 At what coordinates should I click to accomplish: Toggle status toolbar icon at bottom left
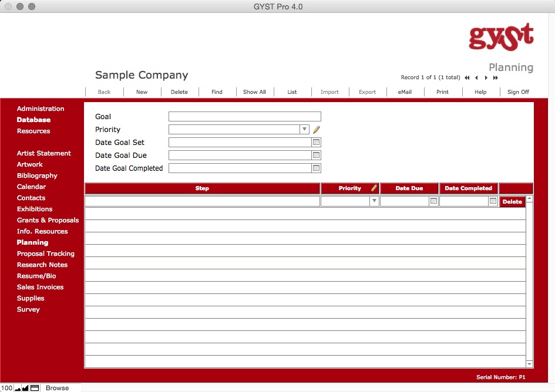(35, 388)
